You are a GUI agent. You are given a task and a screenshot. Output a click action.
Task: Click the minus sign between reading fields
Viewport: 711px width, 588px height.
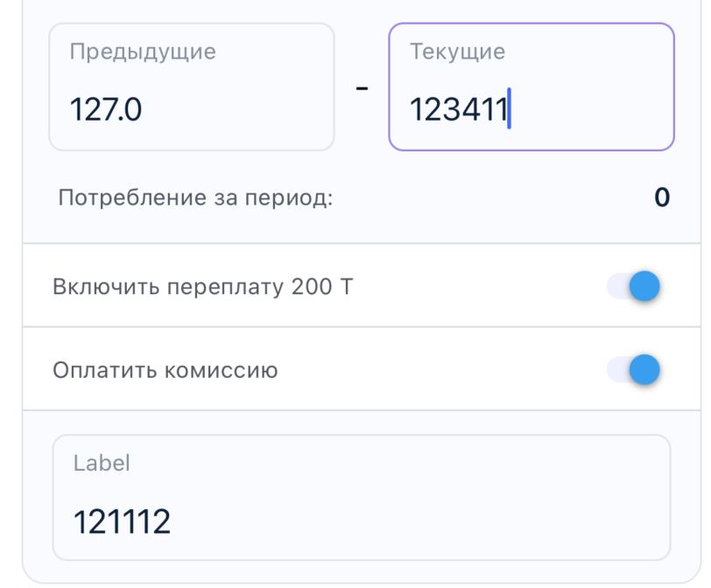click(x=362, y=89)
